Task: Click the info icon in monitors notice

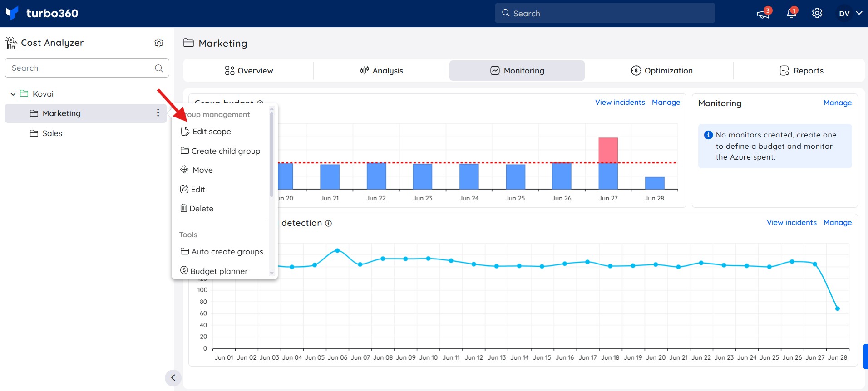Action: point(708,135)
